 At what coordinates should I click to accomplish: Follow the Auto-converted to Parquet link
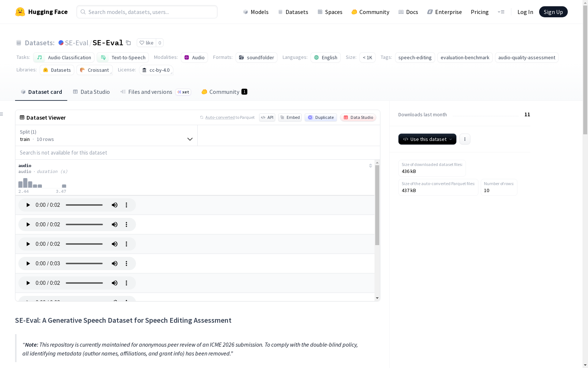click(x=220, y=117)
